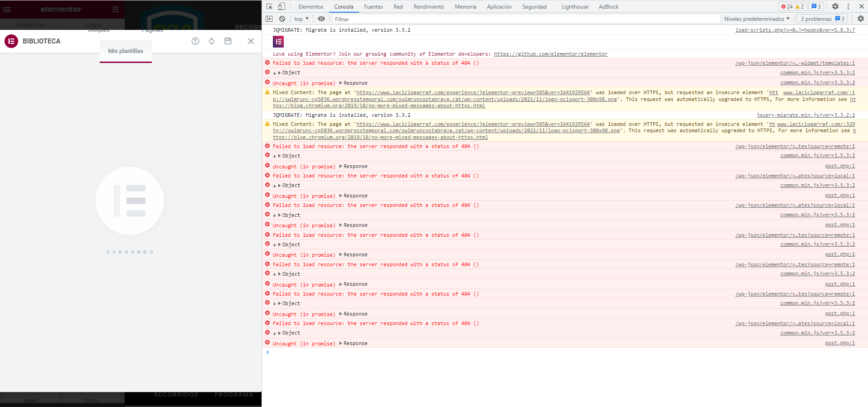This screenshot has height=407, width=868.
Task: Open Niveles predeterminados log level dropdown
Action: [757, 19]
